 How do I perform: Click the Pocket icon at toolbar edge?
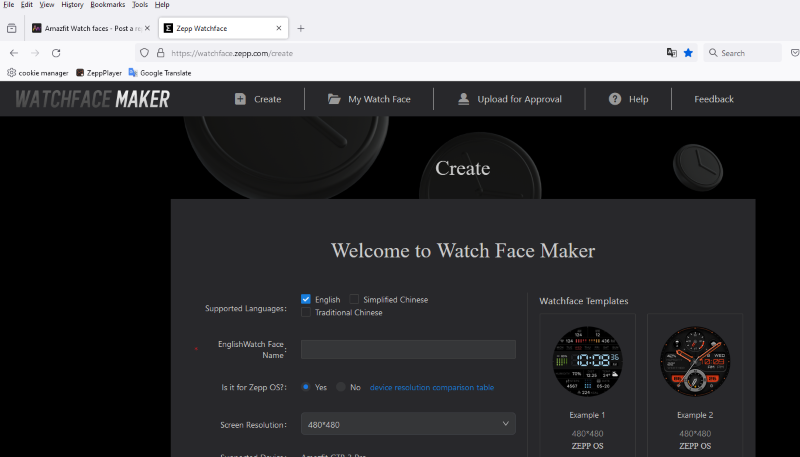[795, 53]
